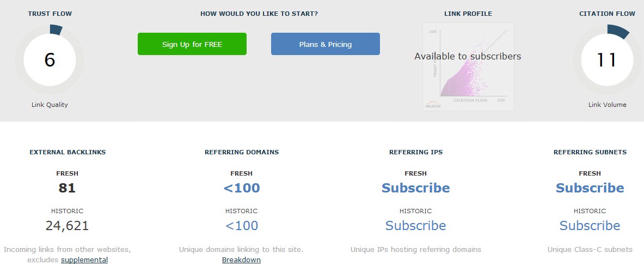This screenshot has height=265, width=644.
Task: Click the Citation Flow gauge showing 11
Action: click(607, 60)
